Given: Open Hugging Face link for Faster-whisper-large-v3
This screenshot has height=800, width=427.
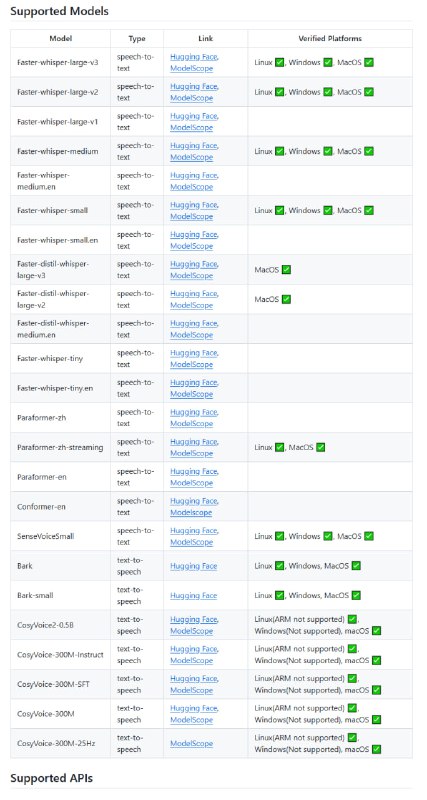Looking at the screenshot, I should (x=194, y=57).
